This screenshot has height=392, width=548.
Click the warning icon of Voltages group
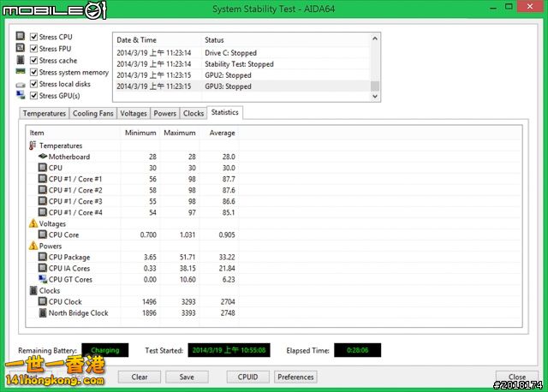(x=33, y=223)
